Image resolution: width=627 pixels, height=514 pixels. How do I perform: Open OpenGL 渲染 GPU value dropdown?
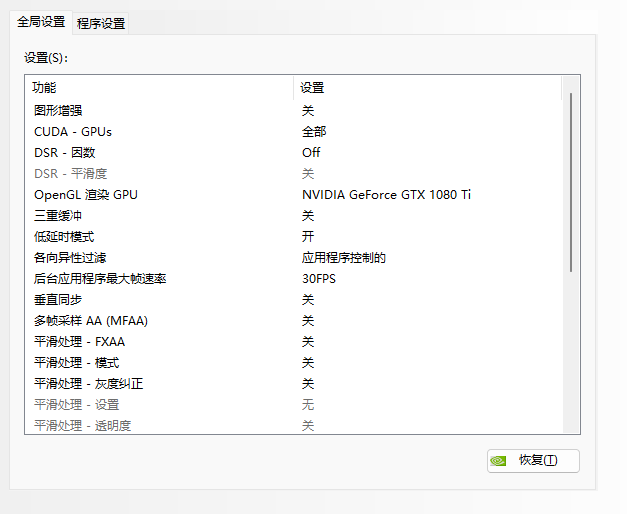click(386, 194)
